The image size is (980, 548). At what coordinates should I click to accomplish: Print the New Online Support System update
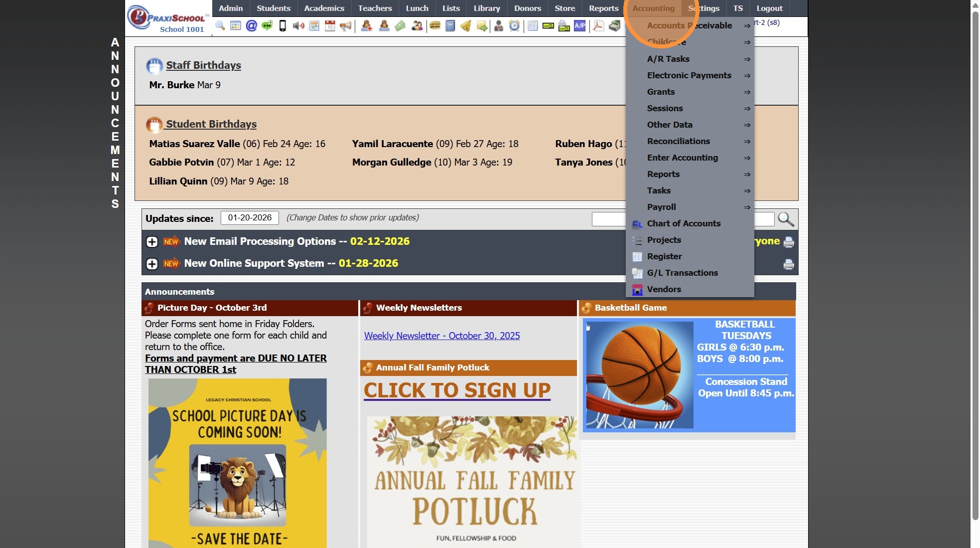point(788,264)
